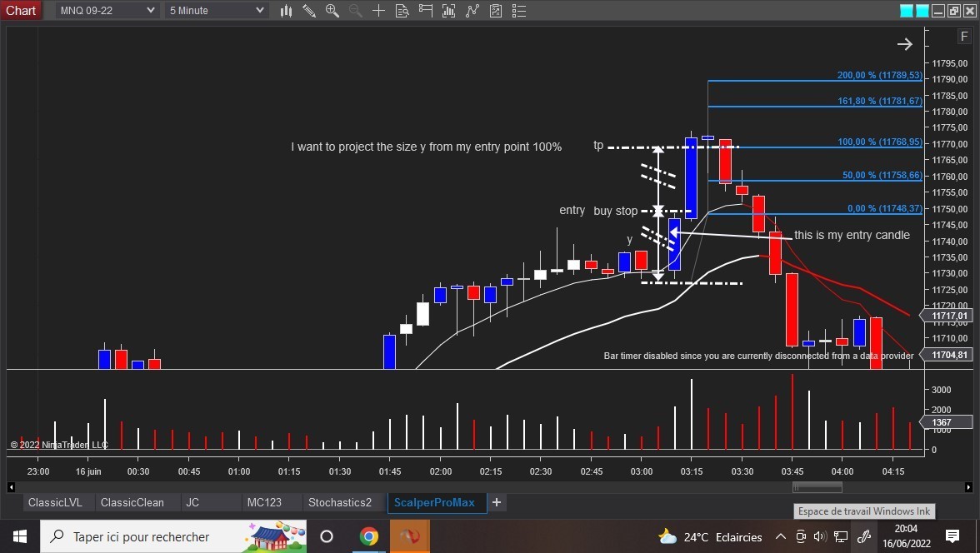This screenshot has width=980, height=553.
Task: Click the F fixed-scale button
Action: (x=963, y=37)
